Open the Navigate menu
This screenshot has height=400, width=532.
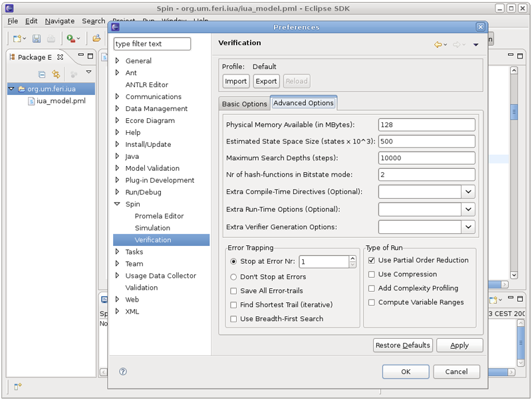[60, 21]
